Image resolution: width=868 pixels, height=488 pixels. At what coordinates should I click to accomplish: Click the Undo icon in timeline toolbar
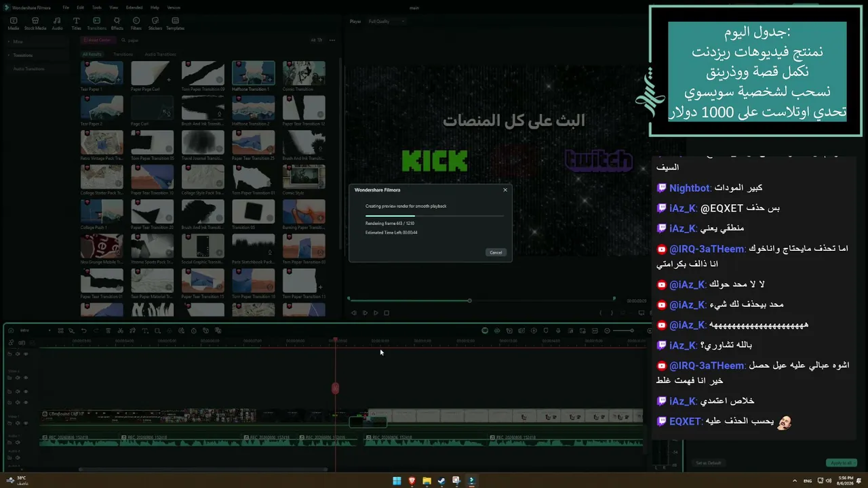click(x=83, y=331)
